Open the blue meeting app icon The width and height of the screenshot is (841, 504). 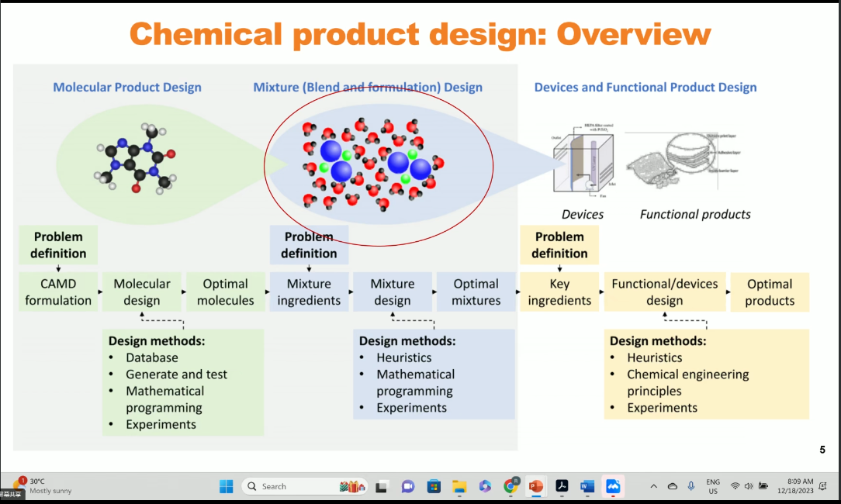613,486
